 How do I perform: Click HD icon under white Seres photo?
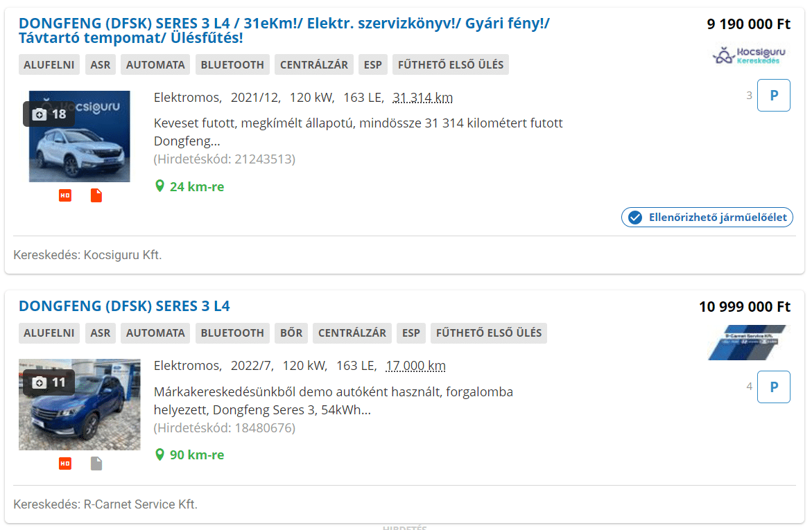pos(64,196)
